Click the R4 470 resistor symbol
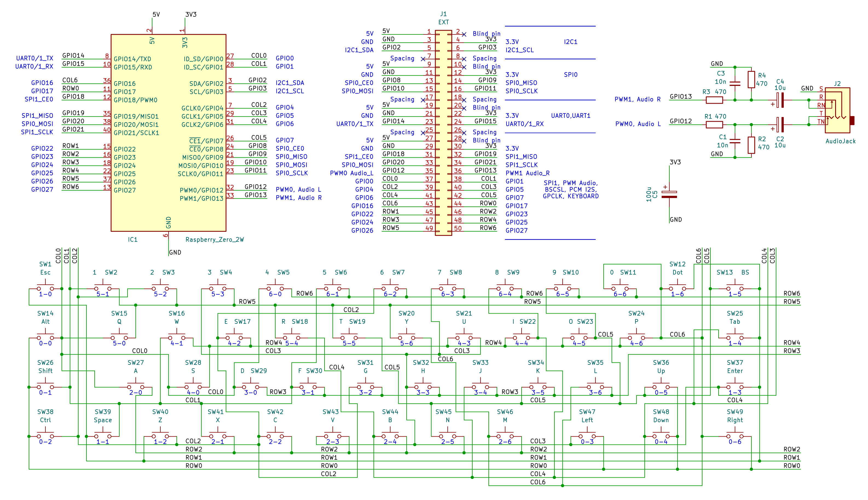The image size is (868, 500). [751, 80]
